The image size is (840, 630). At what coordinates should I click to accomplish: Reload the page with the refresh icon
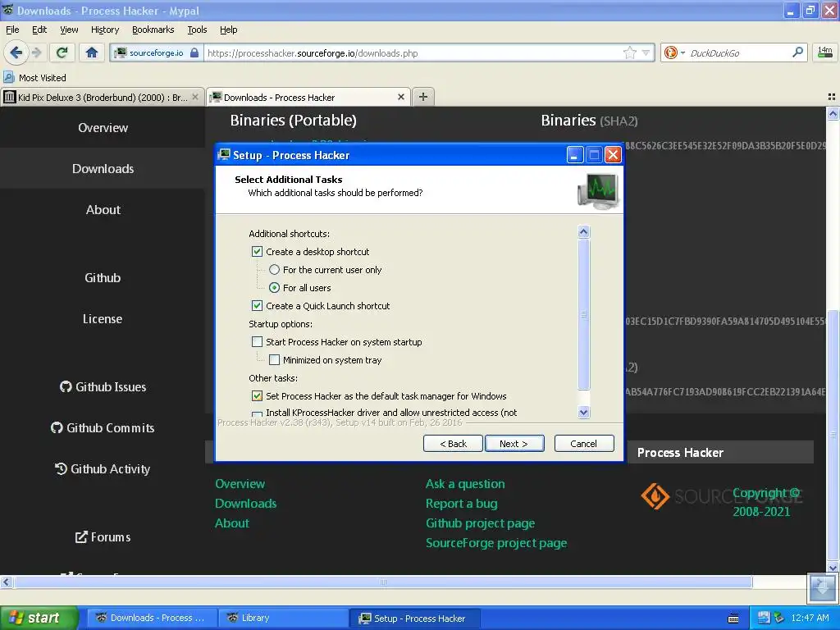(x=62, y=52)
